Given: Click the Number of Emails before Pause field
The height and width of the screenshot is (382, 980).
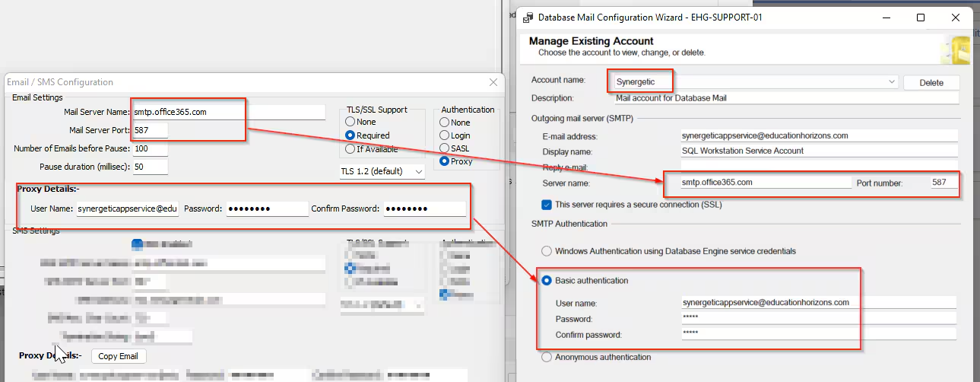Looking at the screenshot, I should point(150,148).
